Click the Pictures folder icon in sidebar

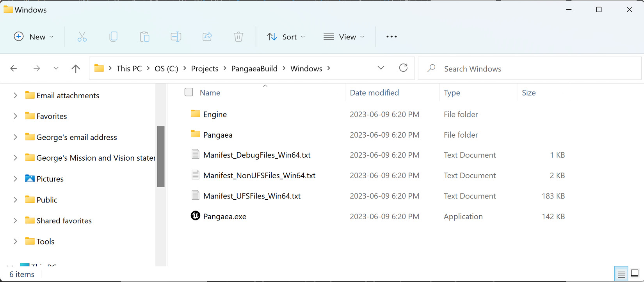[30, 178]
